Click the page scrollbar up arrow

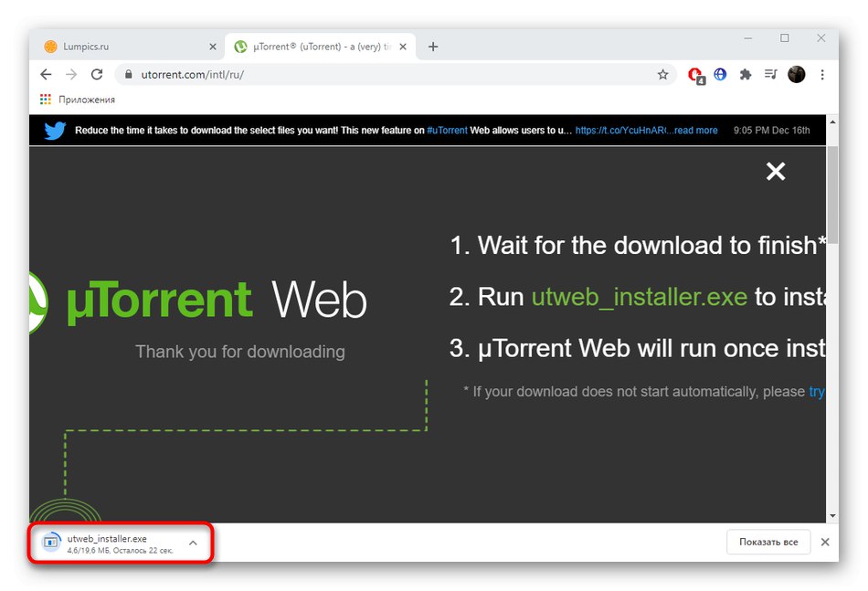832,121
